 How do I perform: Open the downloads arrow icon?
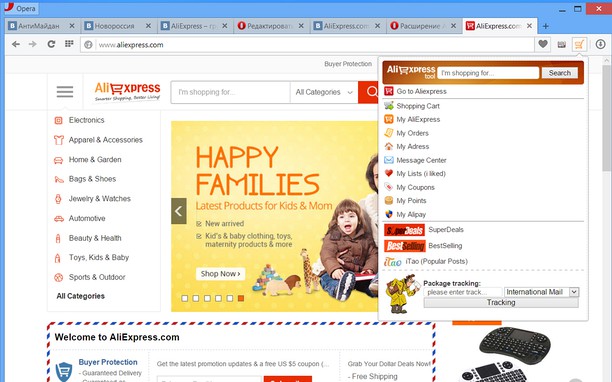tap(600, 44)
